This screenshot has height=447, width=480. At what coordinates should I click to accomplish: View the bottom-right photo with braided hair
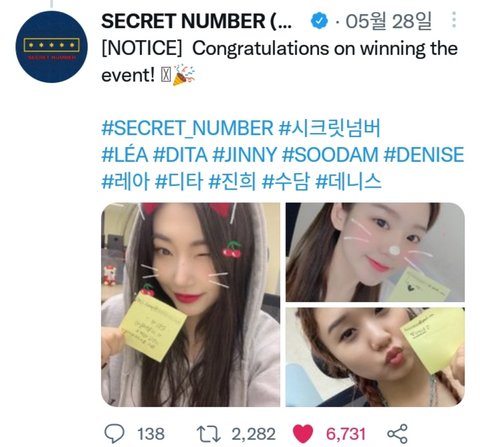tap(375, 357)
